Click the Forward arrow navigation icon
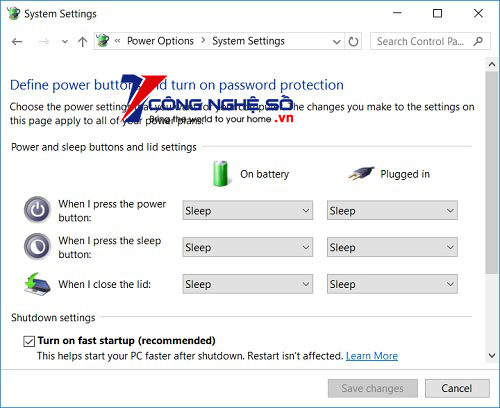Image resolution: width=500 pixels, height=408 pixels. (44, 42)
